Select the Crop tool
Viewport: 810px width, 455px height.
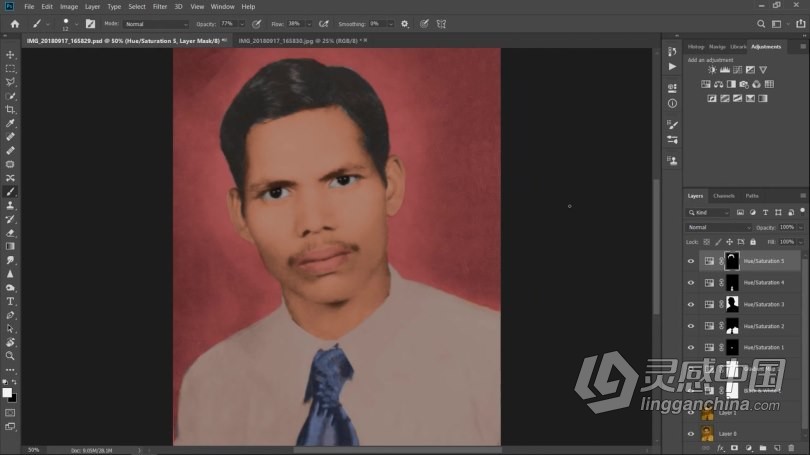(x=10, y=109)
